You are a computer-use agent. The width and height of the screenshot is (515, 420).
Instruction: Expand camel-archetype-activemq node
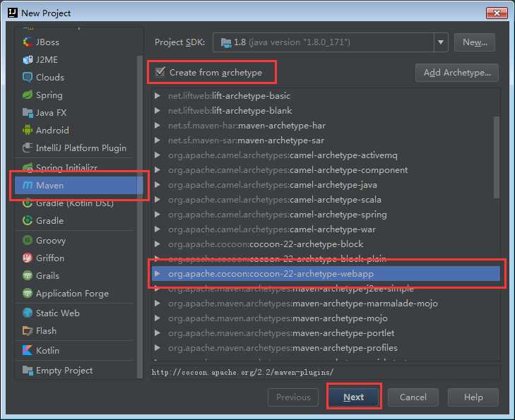click(x=158, y=155)
